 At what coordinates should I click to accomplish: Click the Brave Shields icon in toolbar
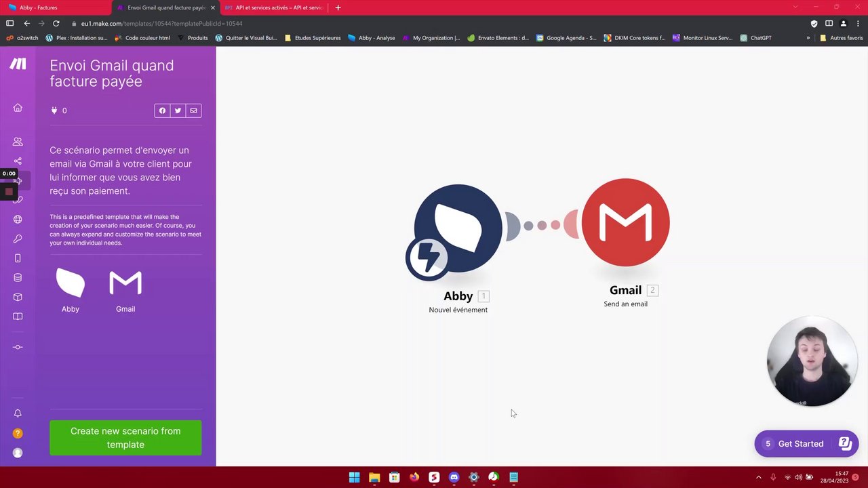(x=814, y=23)
